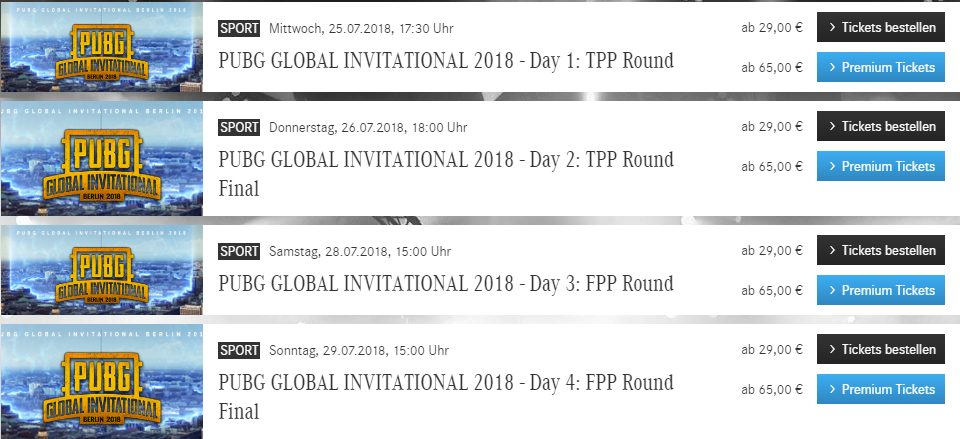Open the Day 3: FPP Round event title

point(446,283)
